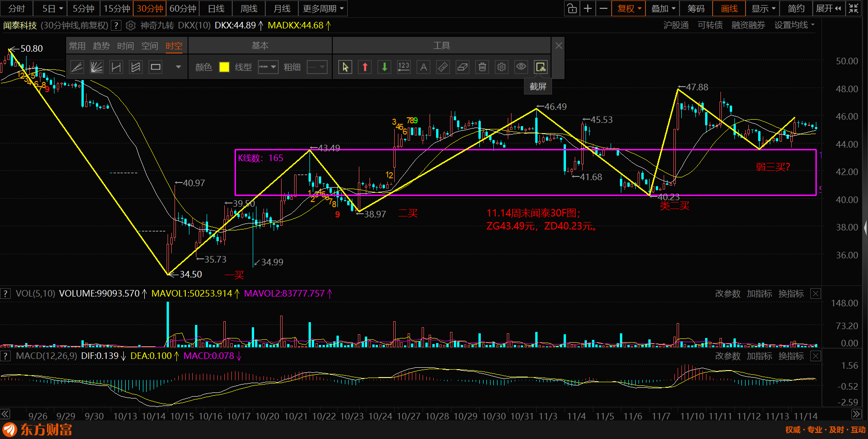Open the 更多周期 dropdown
The image size is (868, 439).
pyautogui.click(x=323, y=8)
